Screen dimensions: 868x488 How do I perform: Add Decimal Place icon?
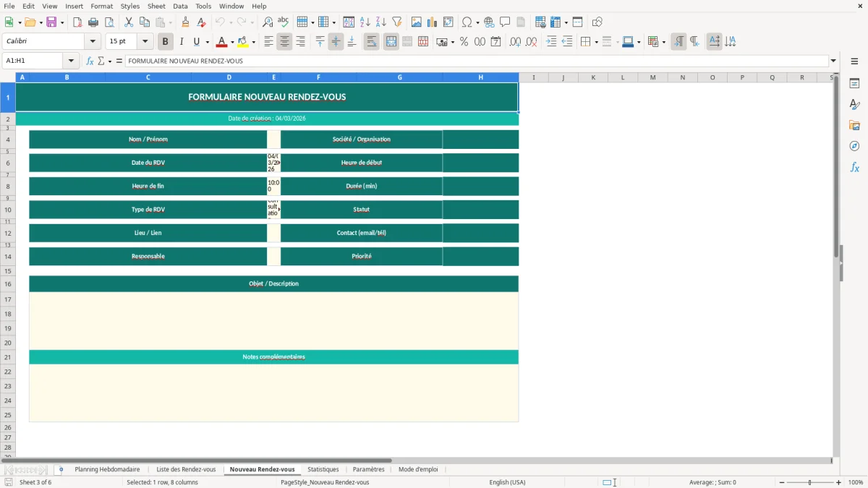[515, 42]
